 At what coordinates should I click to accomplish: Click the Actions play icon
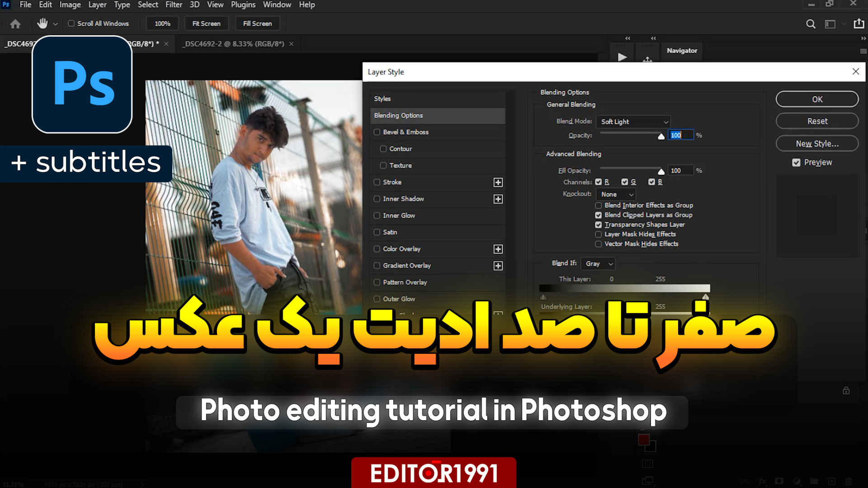pos(622,57)
